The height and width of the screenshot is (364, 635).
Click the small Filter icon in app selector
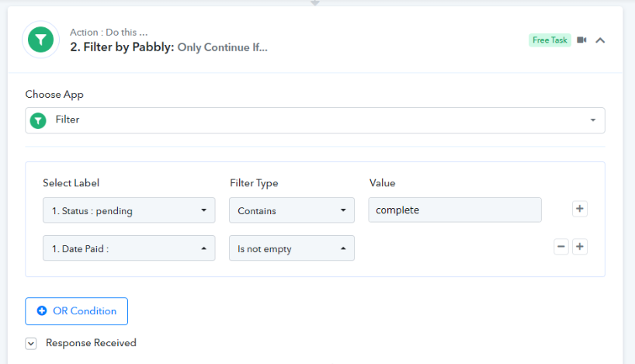[38, 120]
